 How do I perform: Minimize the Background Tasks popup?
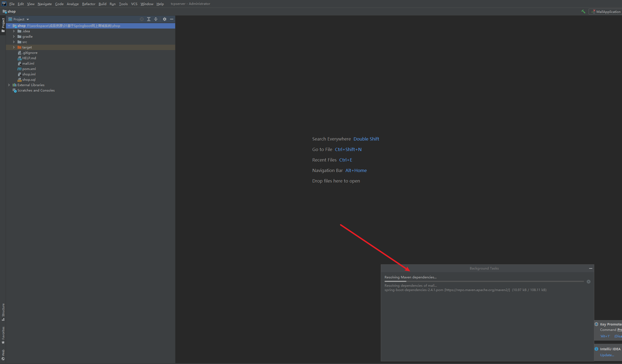(x=591, y=268)
